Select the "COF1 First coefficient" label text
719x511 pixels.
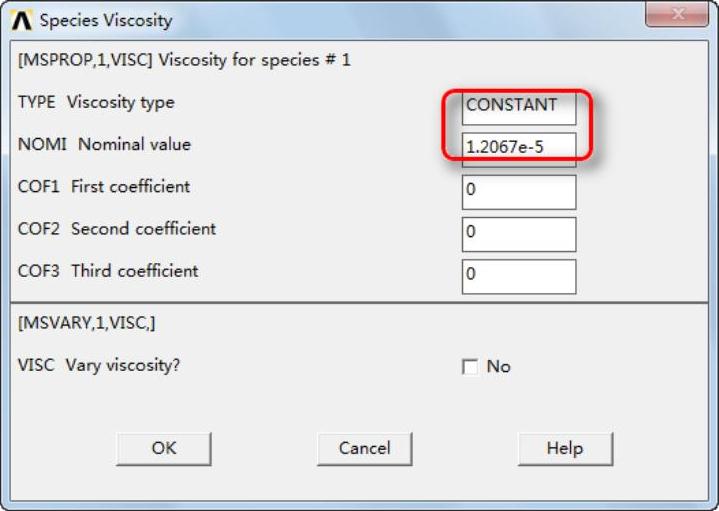pyautogui.click(x=104, y=186)
